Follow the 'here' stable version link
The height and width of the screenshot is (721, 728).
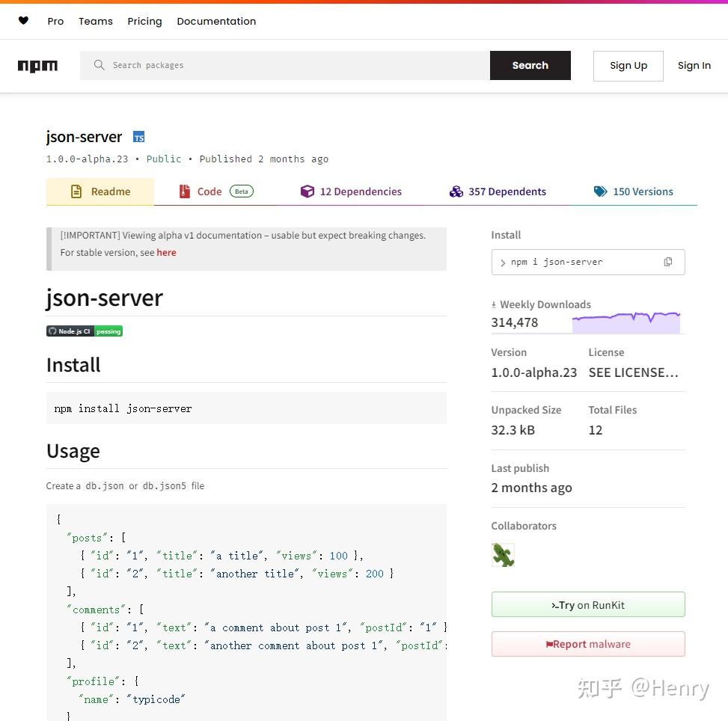coord(166,252)
